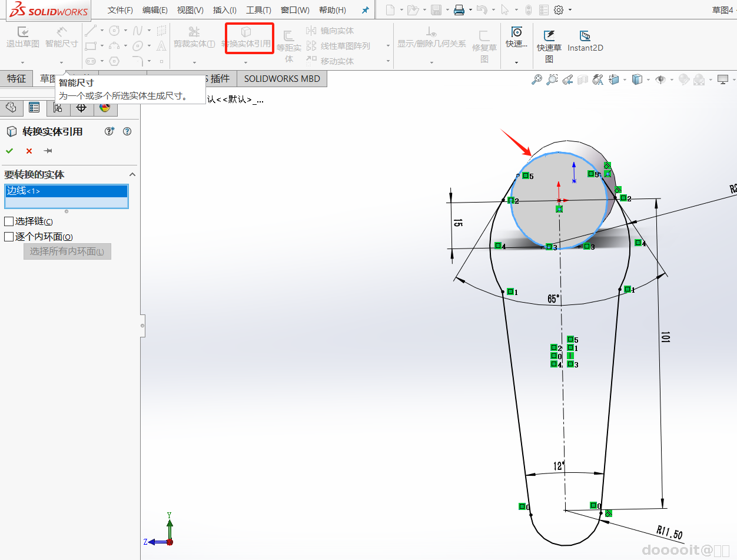
Task: Click the 转换实体引用 toolbar button
Action: click(246, 37)
